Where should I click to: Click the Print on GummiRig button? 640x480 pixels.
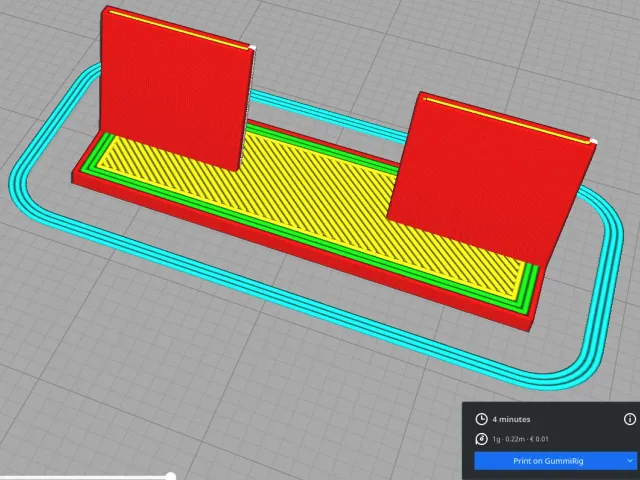click(548, 461)
